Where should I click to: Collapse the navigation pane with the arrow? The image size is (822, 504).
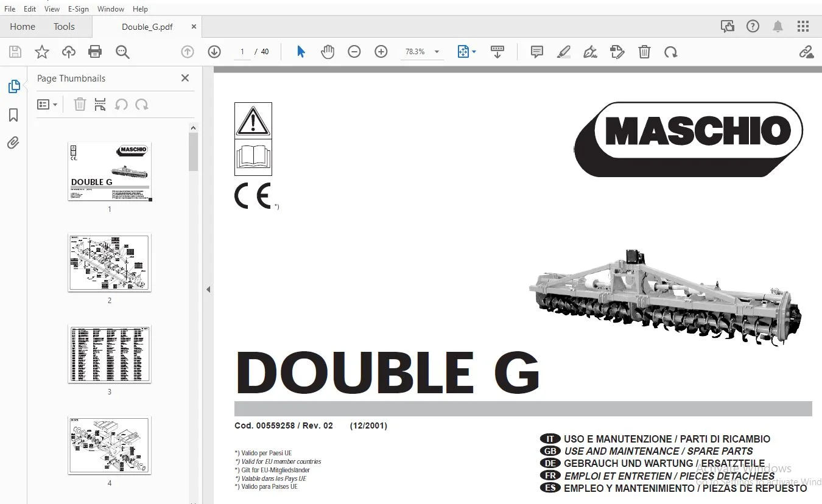208,290
